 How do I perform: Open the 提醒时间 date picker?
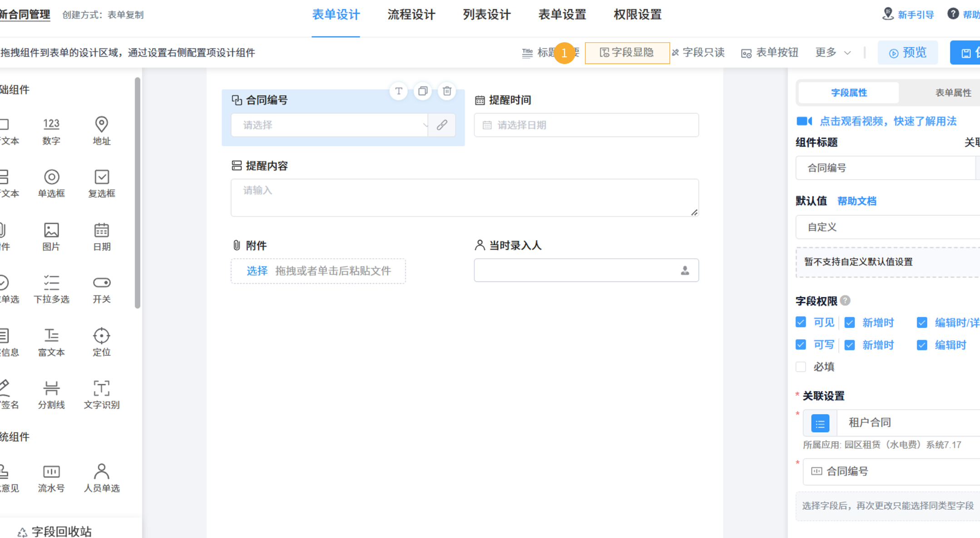click(x=586, y=125)
